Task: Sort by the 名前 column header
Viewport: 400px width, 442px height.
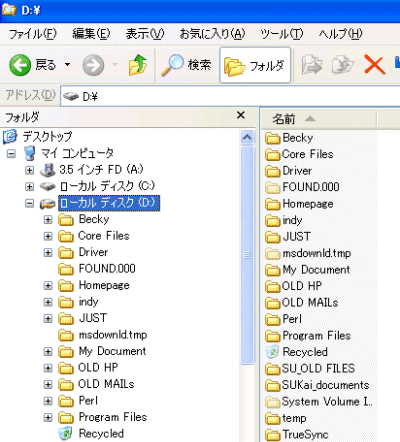Action: pos(318,119)
